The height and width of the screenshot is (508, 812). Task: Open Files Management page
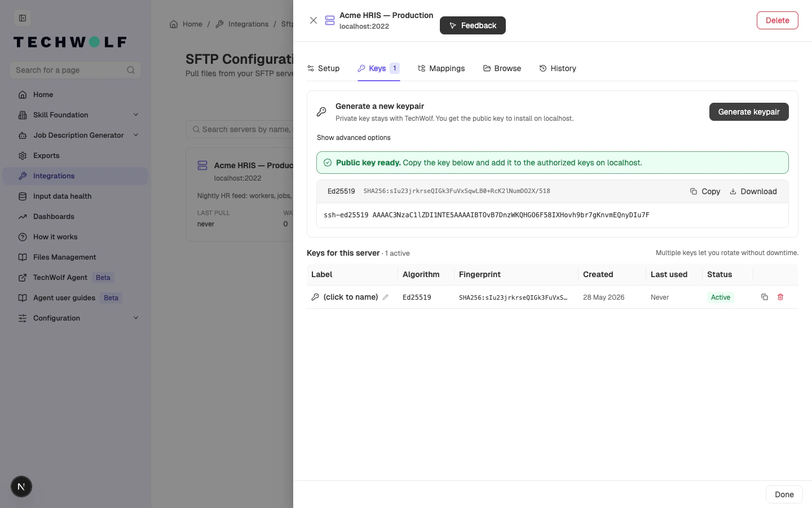pyautogui.click(x=76, y=257)
